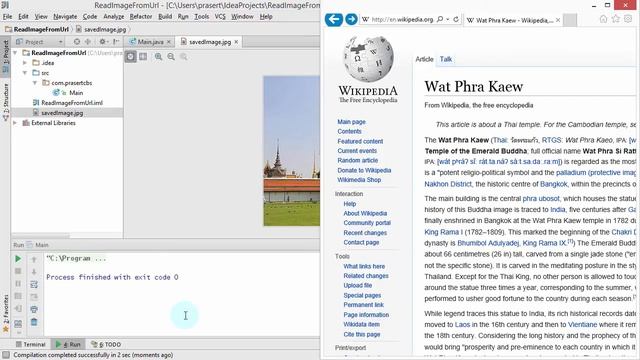Rerun Main with the green play icon
Screen dimensions: 640x360
pos(18,259)
